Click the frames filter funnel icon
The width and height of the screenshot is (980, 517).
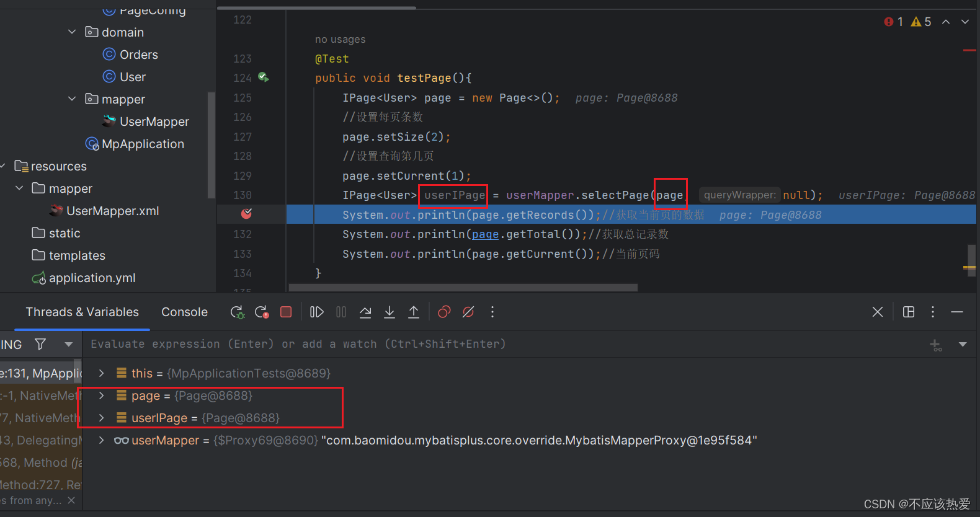[40, 344]
